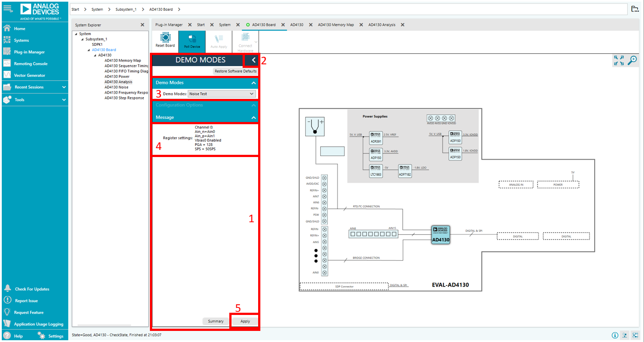
Task: Click the information icon in the status bar
Action: [615, 335]
